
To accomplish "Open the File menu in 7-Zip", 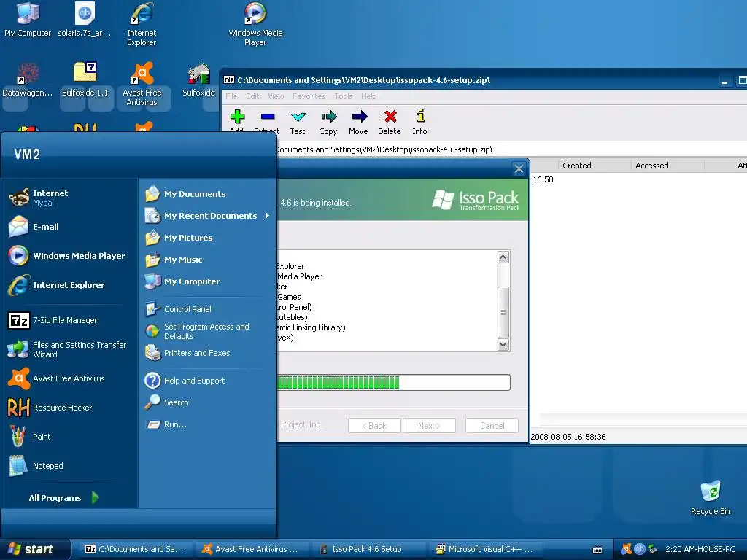I will click(231, 96).
